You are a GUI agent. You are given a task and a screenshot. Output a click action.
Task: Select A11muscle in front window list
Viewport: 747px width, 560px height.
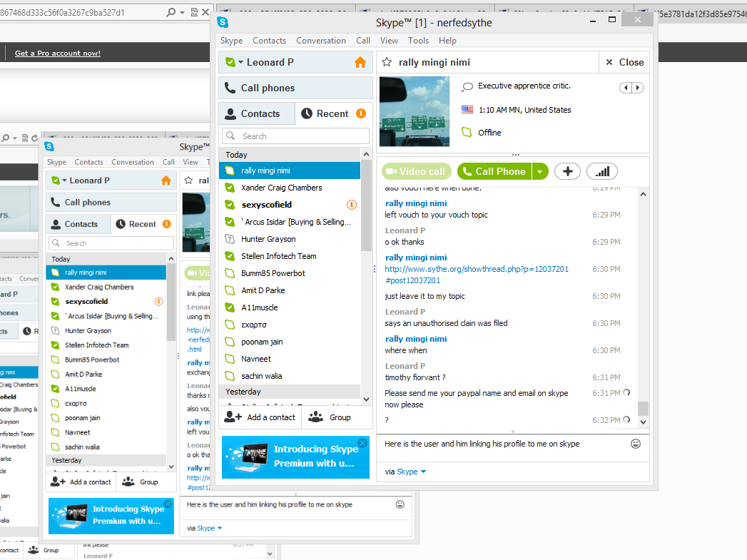point(290,307)
